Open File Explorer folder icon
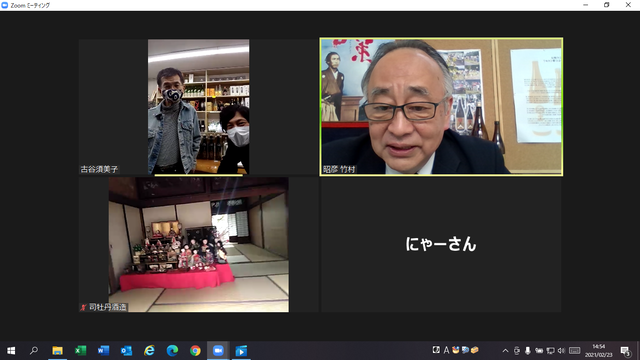Image resolution: width=640 pixels, height=360 pixels. click(x=57, y=351)
